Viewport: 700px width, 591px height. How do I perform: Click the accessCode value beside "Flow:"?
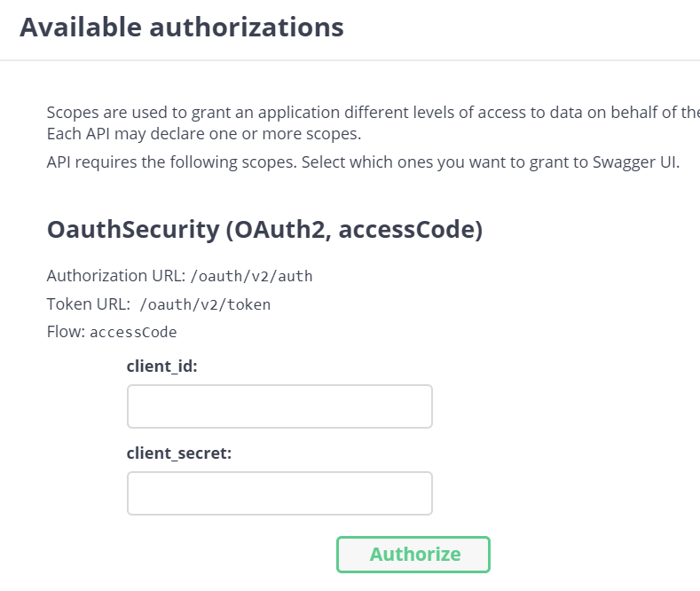pyautogui.click(x=133, y=333)
